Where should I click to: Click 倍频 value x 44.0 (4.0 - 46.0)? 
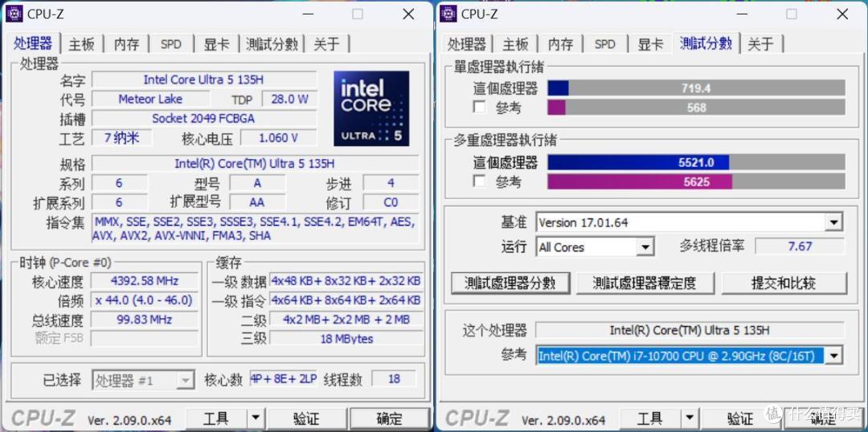click(x=144, y=300)
